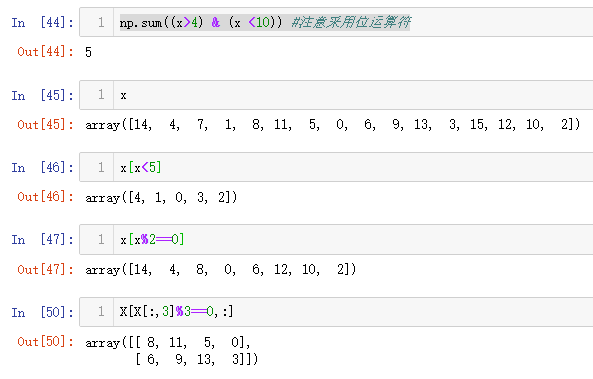
Task: Click the Out[44] output prompt
Action: tap(45, 51)
